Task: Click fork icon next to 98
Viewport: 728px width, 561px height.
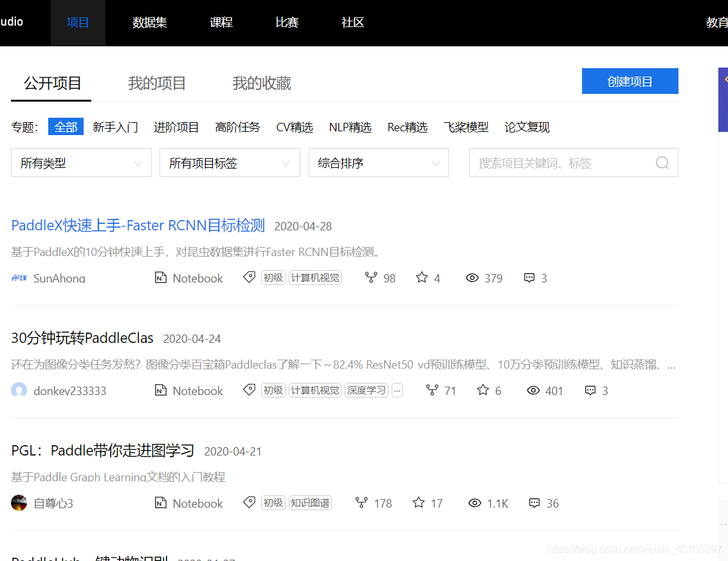Action: coord(371,277)
